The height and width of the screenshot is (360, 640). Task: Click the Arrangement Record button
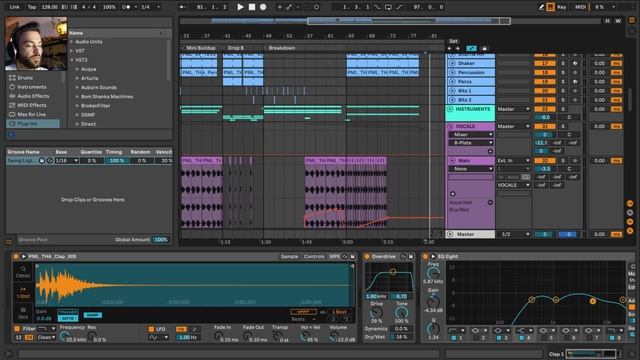coord(263,7)
